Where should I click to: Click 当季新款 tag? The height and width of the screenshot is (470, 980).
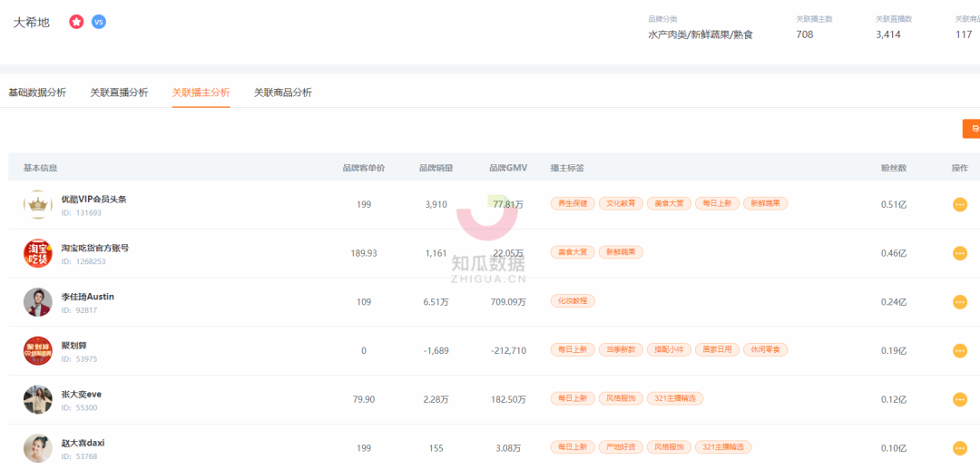click(621, 349)
